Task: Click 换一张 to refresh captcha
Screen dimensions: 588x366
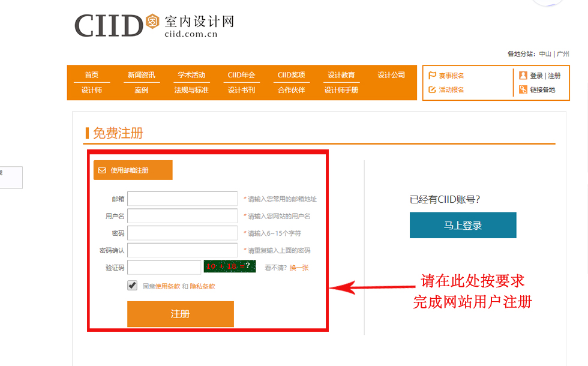Action: [x=299, y=268]
